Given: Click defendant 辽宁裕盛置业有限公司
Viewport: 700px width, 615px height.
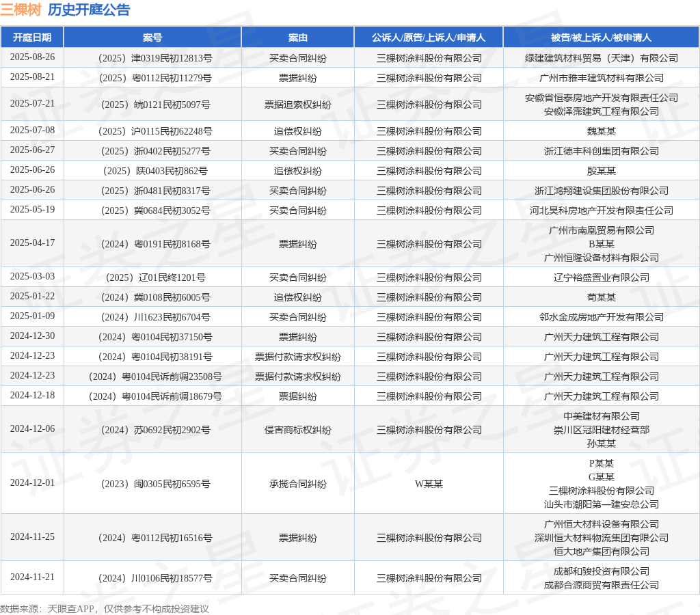Looking at the screenshot, I should coord(602,277).
